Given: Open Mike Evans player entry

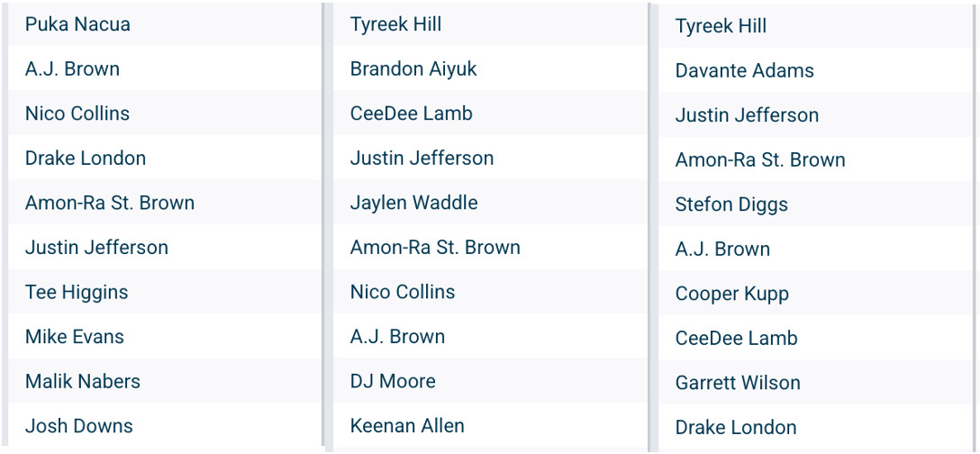Looking at the screenshot, I should (75, 337).
